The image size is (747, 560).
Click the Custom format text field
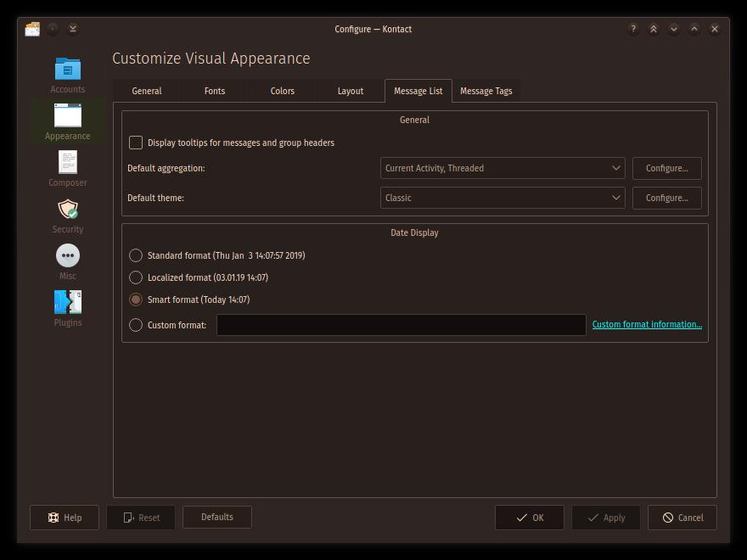[402, 325]
